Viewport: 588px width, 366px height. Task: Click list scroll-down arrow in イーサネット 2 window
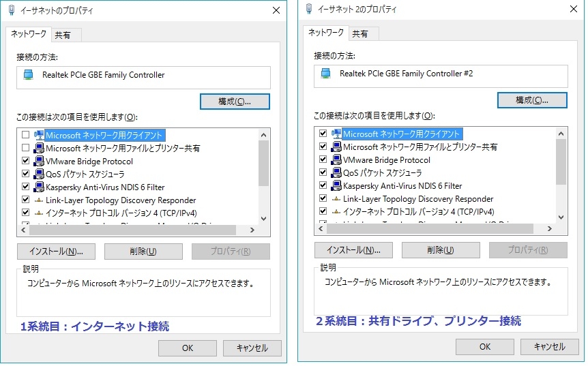coord(561,217)
